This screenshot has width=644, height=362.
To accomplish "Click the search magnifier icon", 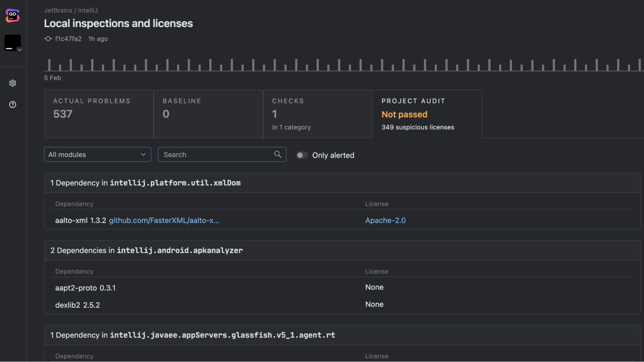I will pyautogui.click(x=277, y=154).
